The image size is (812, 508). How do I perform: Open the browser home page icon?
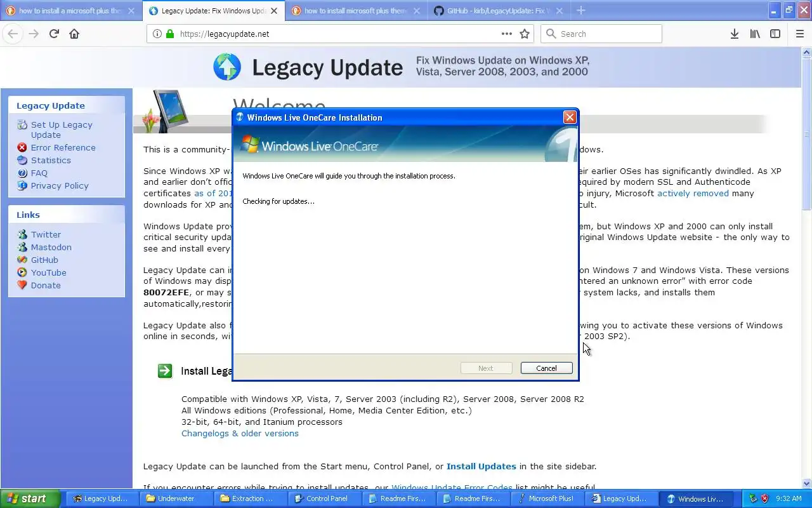pos(74,34)
